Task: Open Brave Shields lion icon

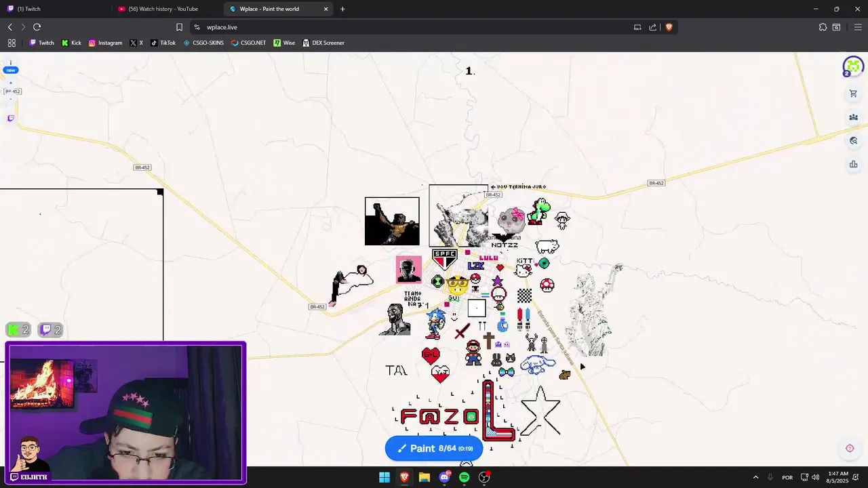Action: pos(669,27)
